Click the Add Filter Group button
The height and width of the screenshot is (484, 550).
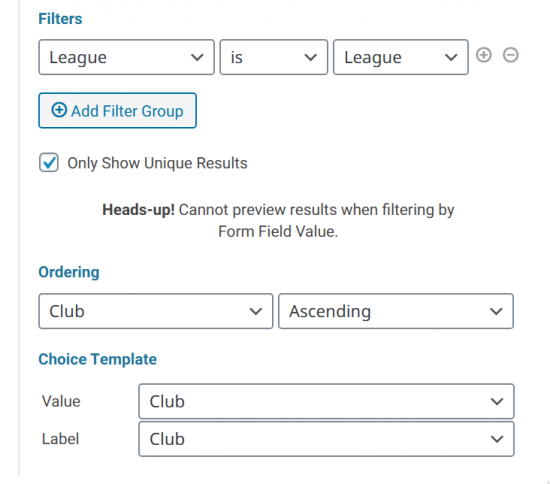[x=117, y=110]
